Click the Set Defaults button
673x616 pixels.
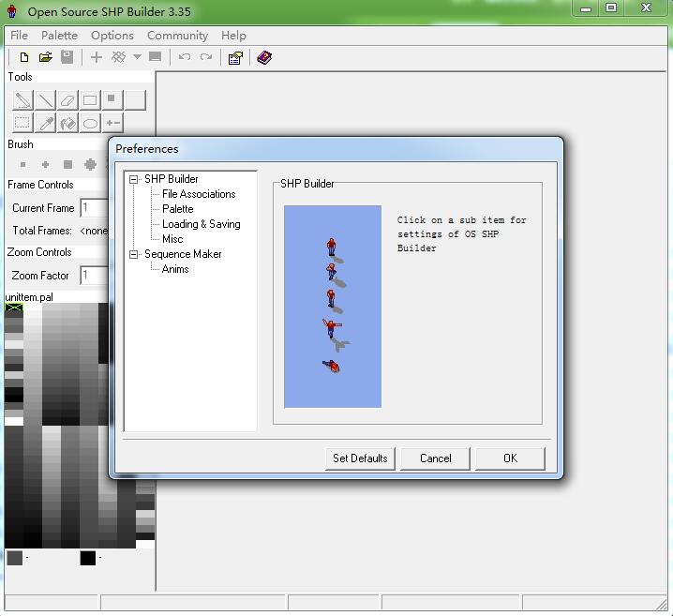click(360, 458)
